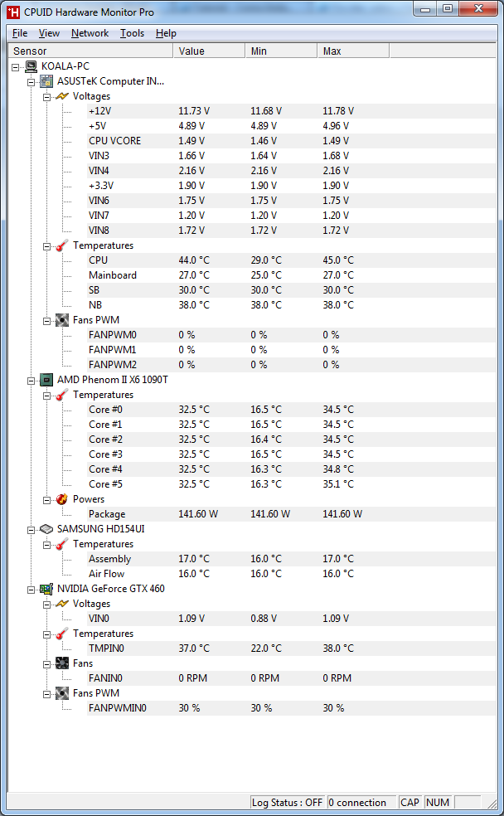Image resolution: width=504 pixels, height=816 pixels.
Task: Select the Mainboard temperature row
Action: tap(291, 275)
